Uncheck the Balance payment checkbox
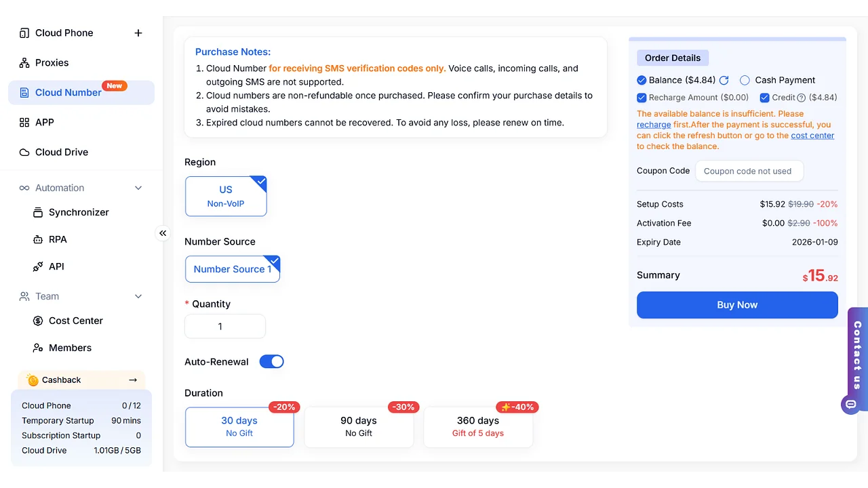This screenshot has height=488, width=868. tap(642, 80)
